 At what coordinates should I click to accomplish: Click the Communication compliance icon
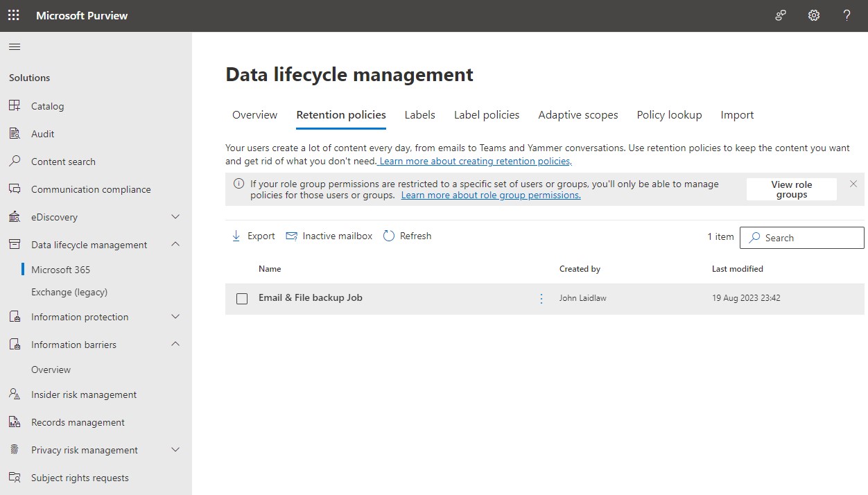15,189
